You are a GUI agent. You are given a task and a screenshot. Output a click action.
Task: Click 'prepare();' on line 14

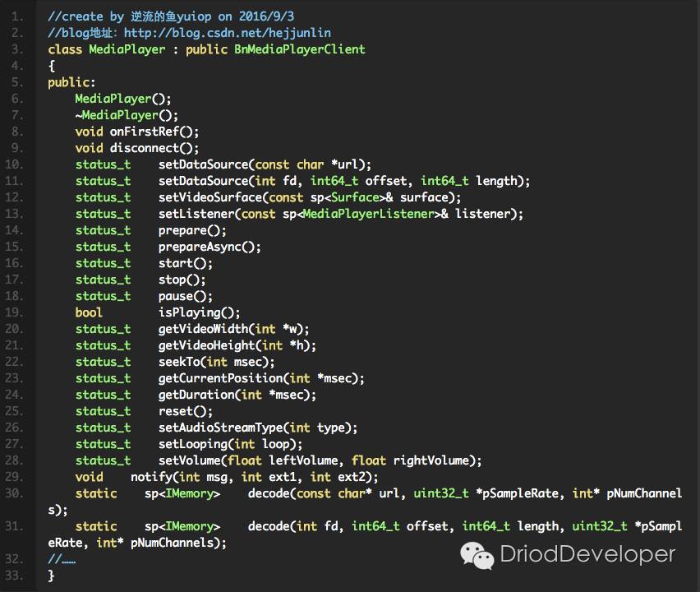(192, 230)
